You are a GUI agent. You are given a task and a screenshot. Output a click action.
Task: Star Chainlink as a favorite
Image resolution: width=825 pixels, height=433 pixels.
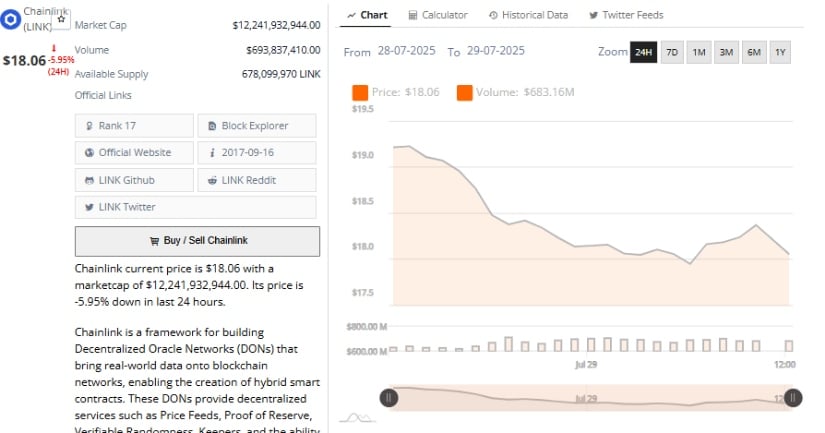pos(61,19)
